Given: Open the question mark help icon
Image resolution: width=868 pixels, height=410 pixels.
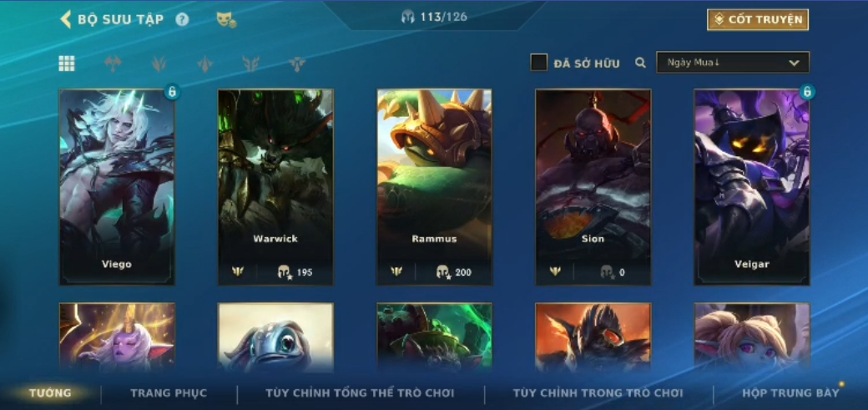Looking at the screenshot, I should click(x=182, y=20).
